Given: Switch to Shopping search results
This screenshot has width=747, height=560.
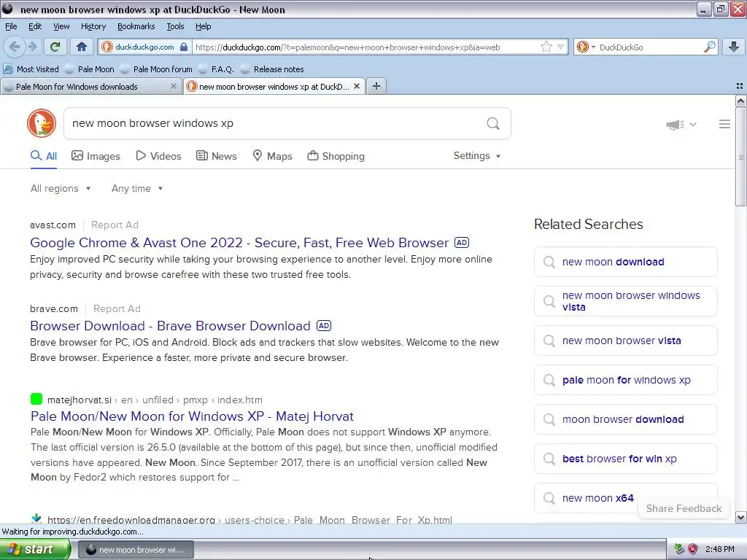Looking at the screenshot, I should (336, 156).
